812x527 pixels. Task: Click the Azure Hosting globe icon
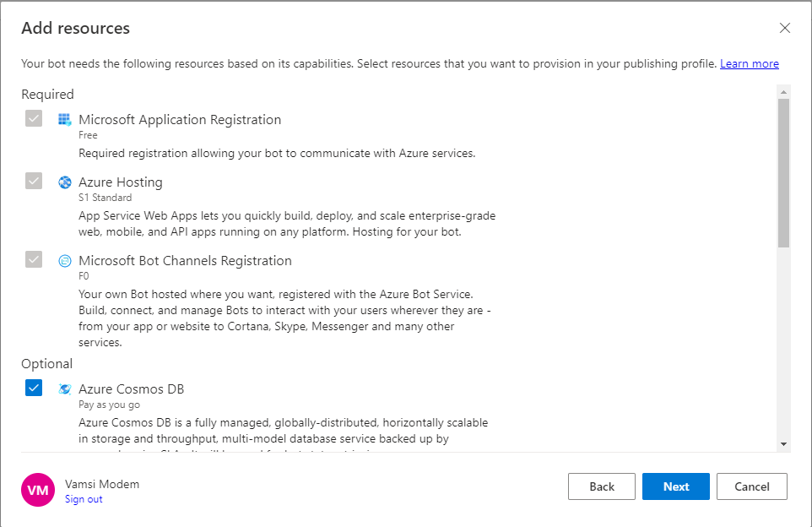[65, 182]
